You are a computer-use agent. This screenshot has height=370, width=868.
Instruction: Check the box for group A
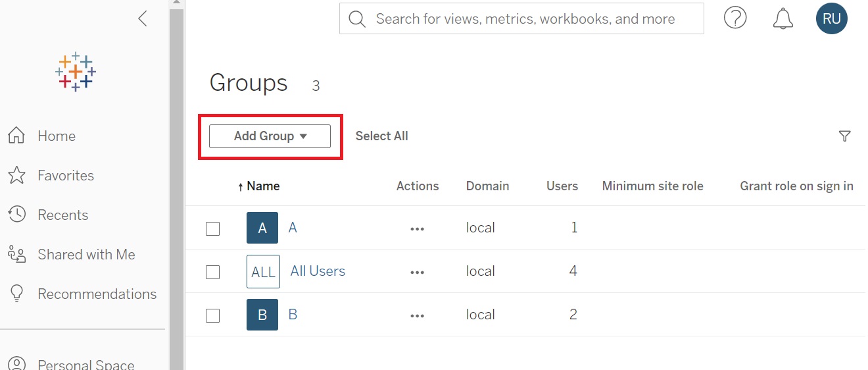pyautogui.click(x=212, y=228)
